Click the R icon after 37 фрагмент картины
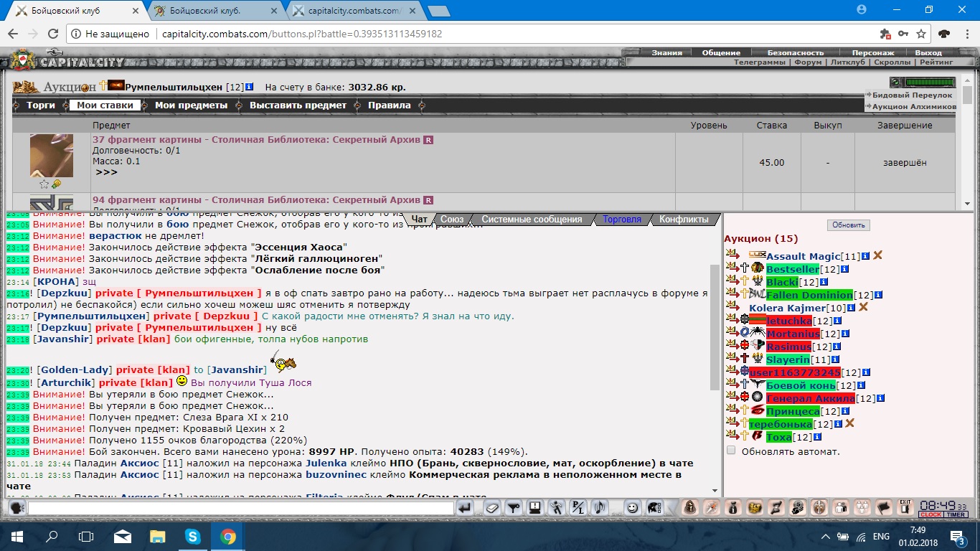 tap(428, 140)
